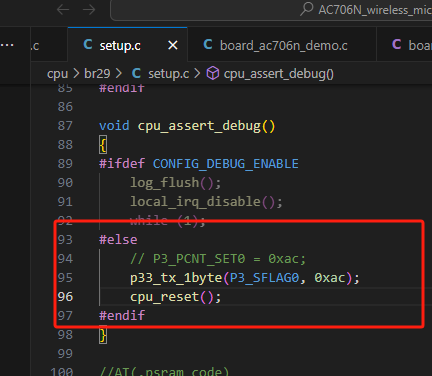Select the br29 breadcrumb
This screenshot has width=432, height=376.
tap(97, 73)
